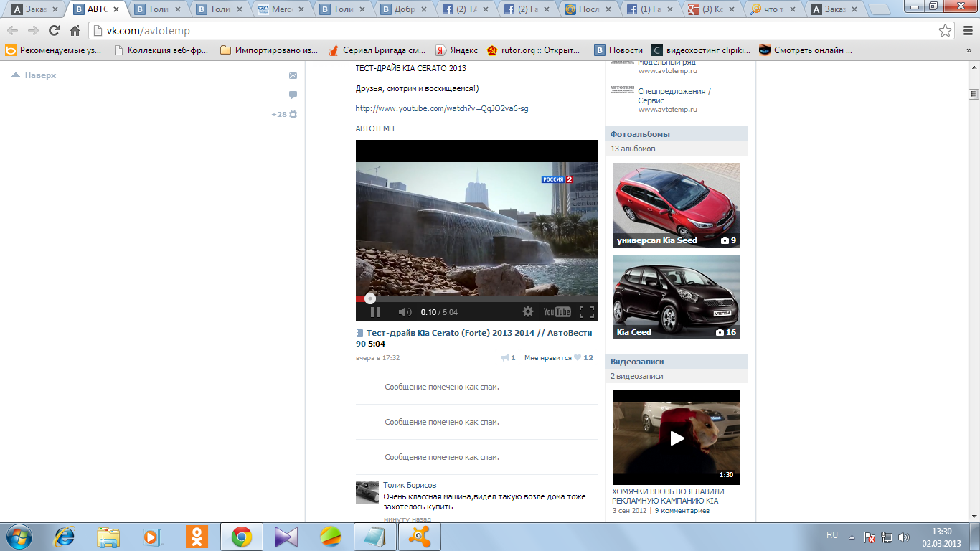Open the Chrome menu button
This screenshot has height=551, width=980.
click(x=966, y=31)
